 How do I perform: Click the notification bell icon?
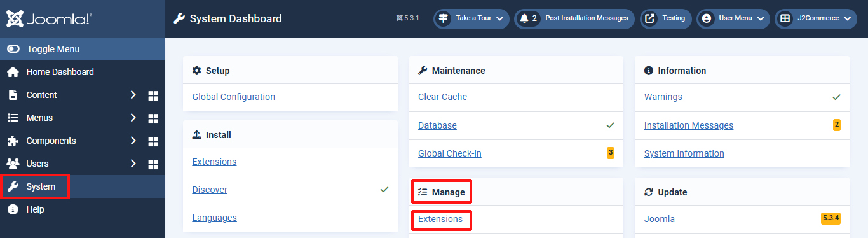pos(524,18)
